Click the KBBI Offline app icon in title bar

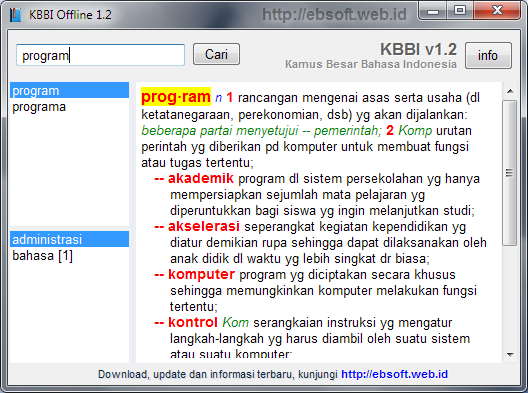click(x=15, y=14)
